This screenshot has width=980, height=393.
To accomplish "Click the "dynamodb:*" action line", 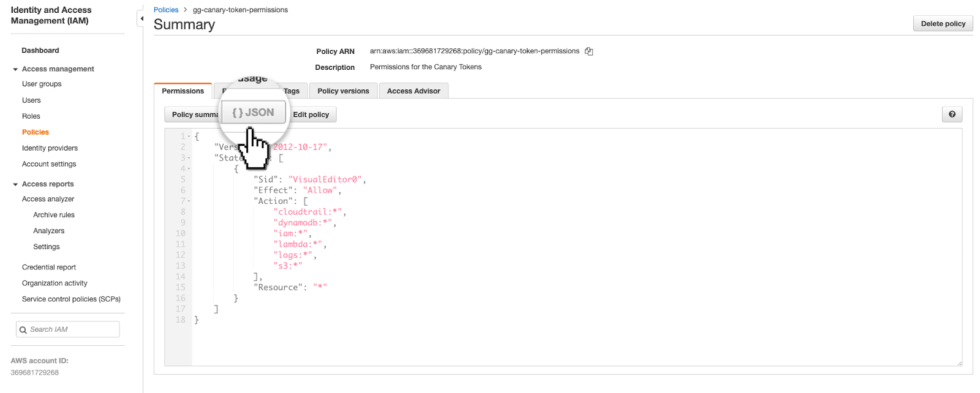I will click(x=305, y=223).
